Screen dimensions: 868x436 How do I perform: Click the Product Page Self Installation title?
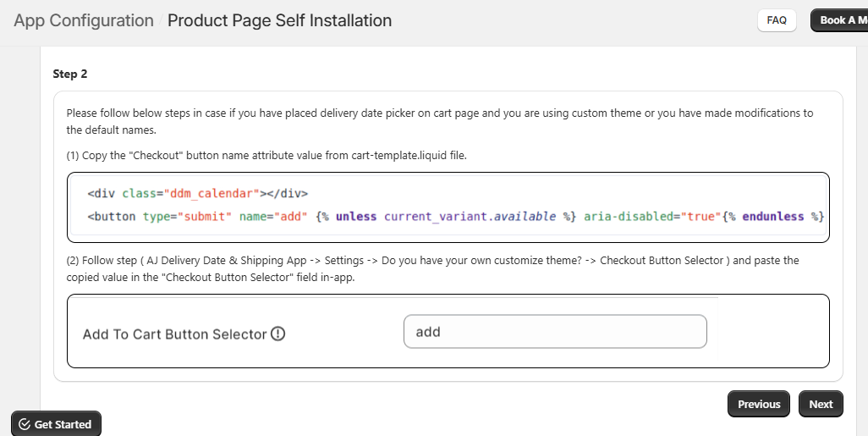coord(279,20)
